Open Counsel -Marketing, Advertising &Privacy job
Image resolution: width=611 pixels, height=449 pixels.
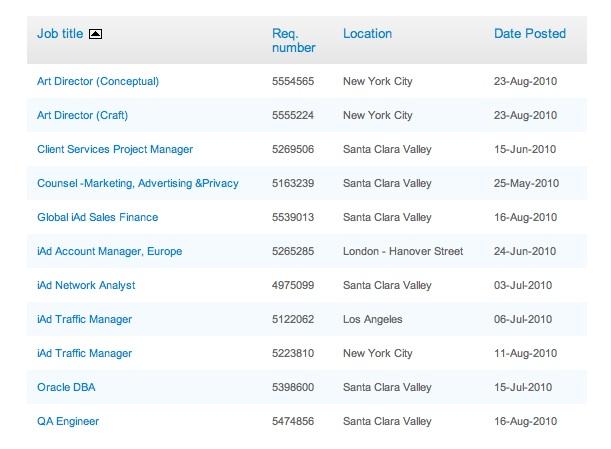tap(138, 183)
